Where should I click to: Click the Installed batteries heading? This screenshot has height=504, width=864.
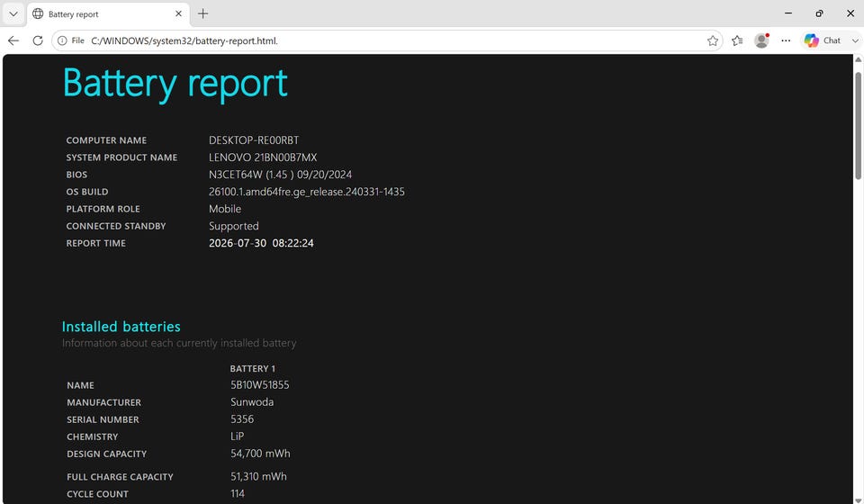pos(121,327)
